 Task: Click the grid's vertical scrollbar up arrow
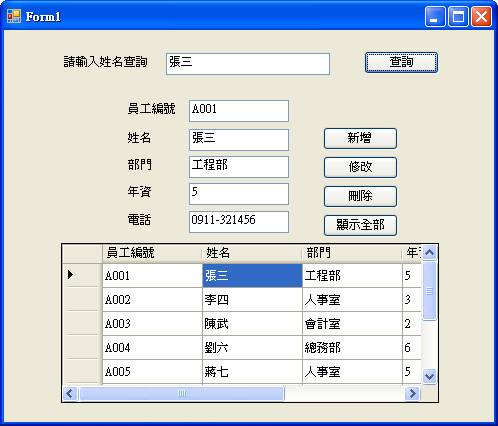coord(429,252)
